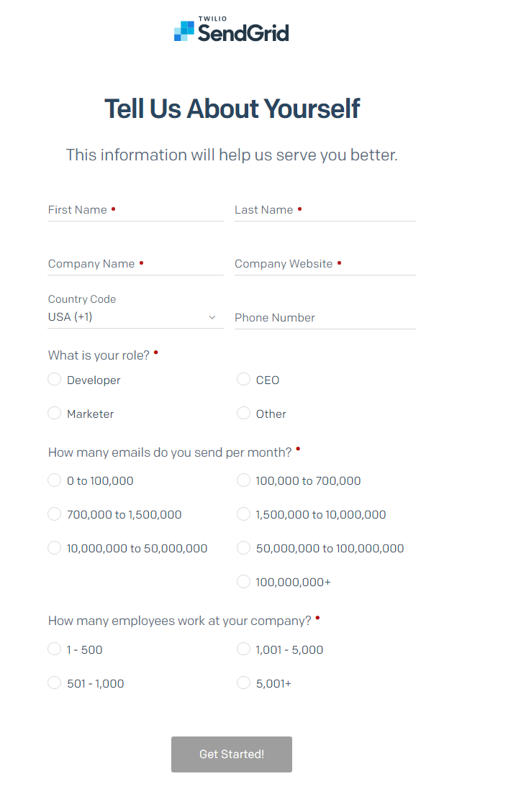Focus the Last Name field
The image size is (516, 812).
325,210
